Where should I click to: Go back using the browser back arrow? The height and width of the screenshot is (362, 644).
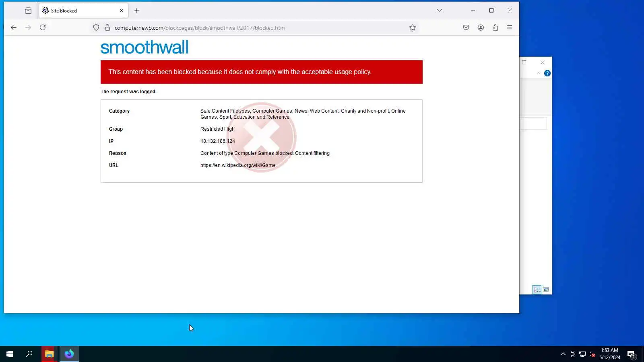(14, 27)
